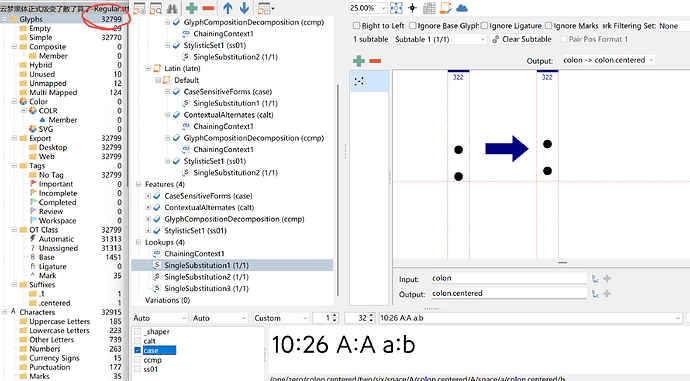Click the Mark Filtering Set None field
This screenshot has width=690, height=381.
(674, 26)
